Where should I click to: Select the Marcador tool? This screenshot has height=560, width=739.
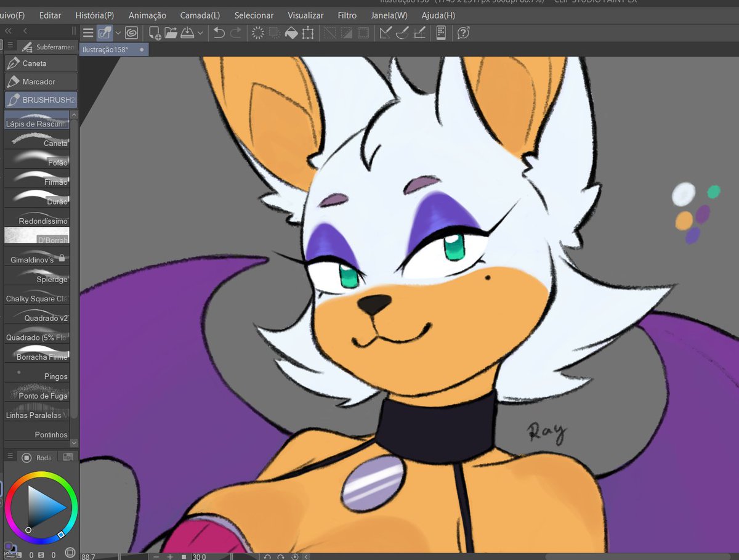[41, 81]
